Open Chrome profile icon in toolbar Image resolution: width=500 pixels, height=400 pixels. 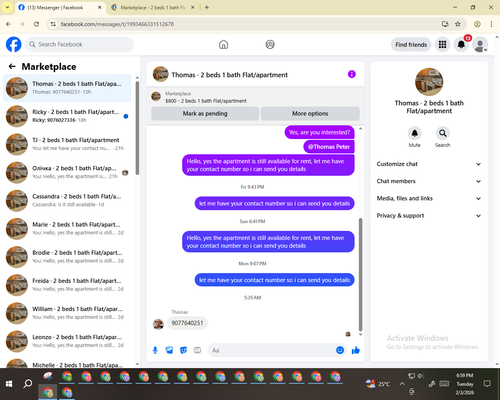tap(477, 24)
